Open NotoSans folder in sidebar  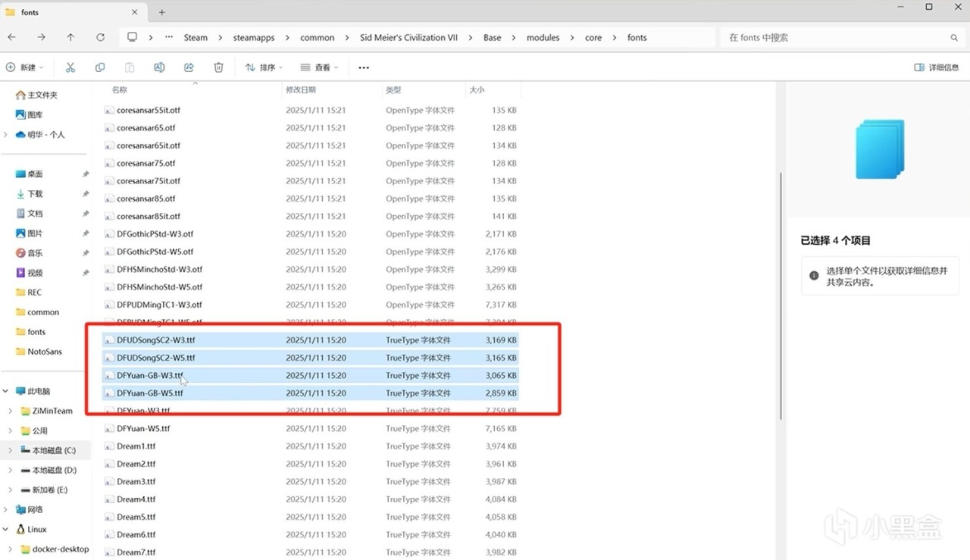click(x=38, y=351)
